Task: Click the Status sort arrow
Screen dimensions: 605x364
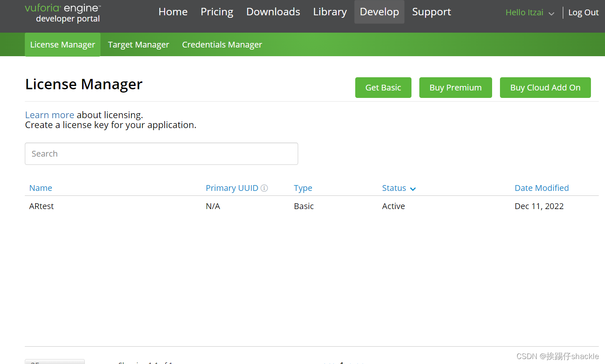Action: click(413, 189)
